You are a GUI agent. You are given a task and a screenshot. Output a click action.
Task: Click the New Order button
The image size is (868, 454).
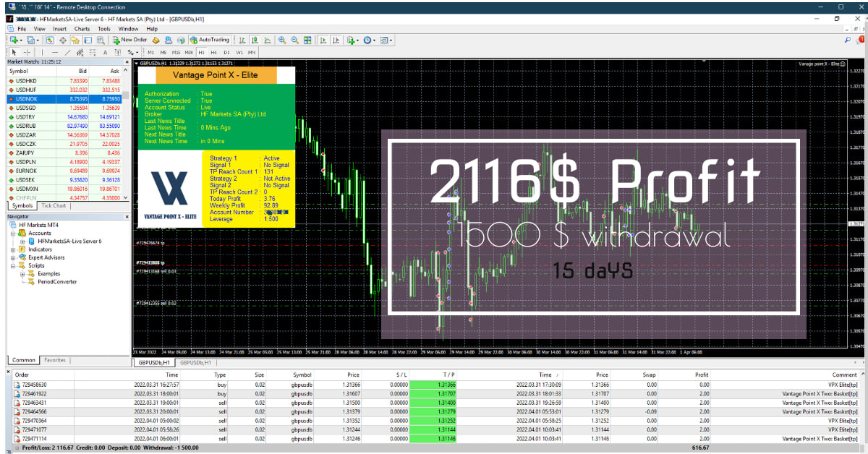click(x=129, y=40)
